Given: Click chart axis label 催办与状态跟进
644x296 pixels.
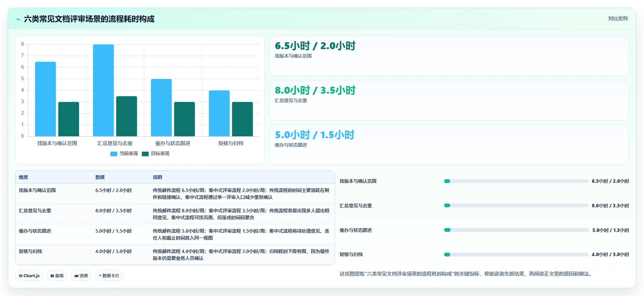Looking at the screenshot, I should (173, 143).
